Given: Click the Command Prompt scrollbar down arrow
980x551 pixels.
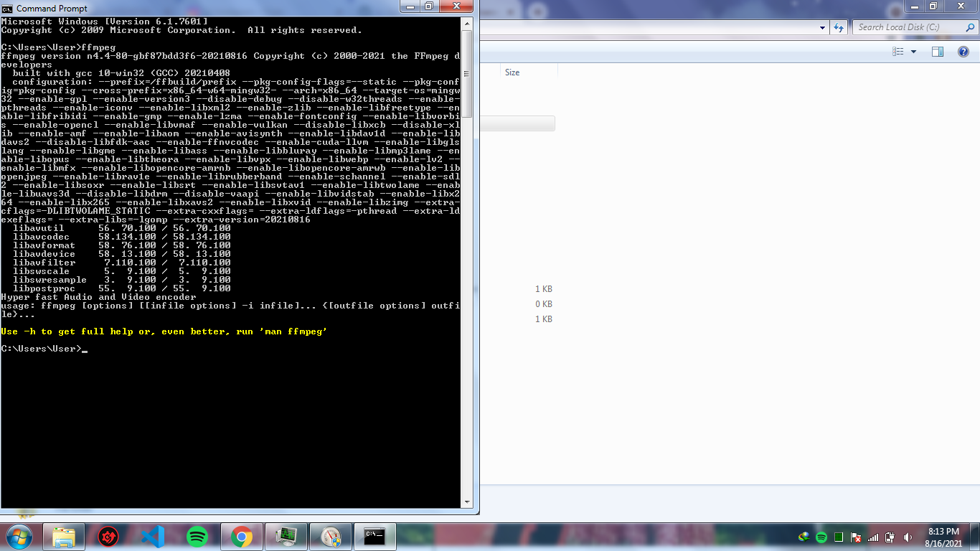Looking at the screenshot, I should point(467,502).
